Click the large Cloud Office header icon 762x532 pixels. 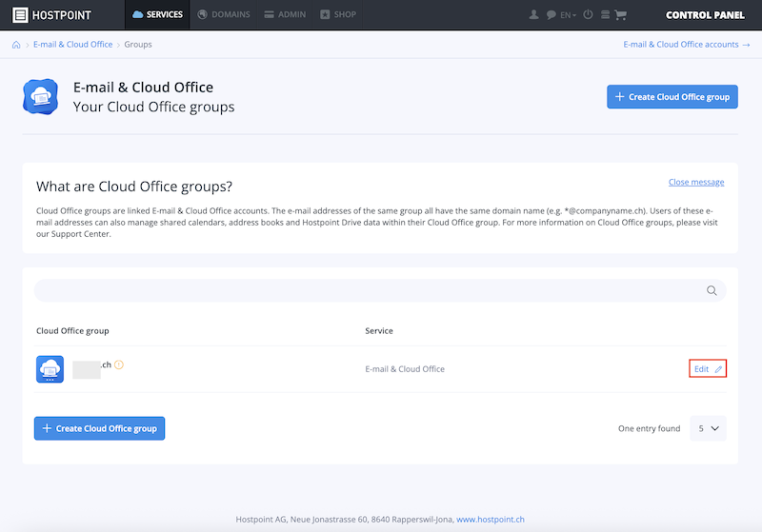point(40,96)
